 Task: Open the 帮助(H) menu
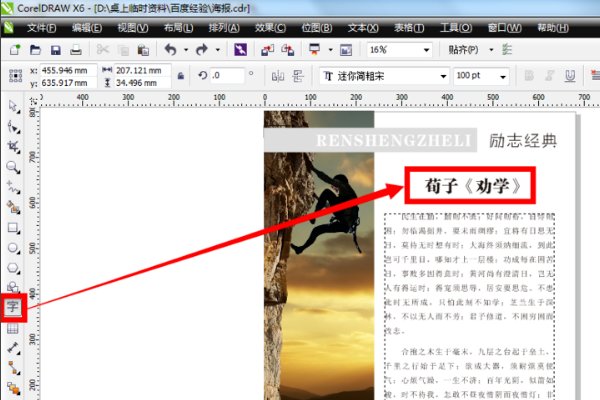point(553,28)
